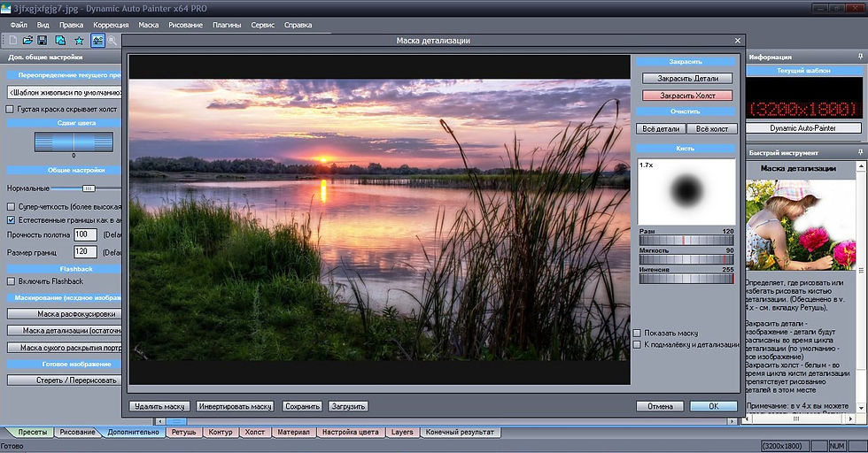This screenshot has height=453, width=868.
Task: Click Удалить маску button
Action: click(x=159, y=406)
